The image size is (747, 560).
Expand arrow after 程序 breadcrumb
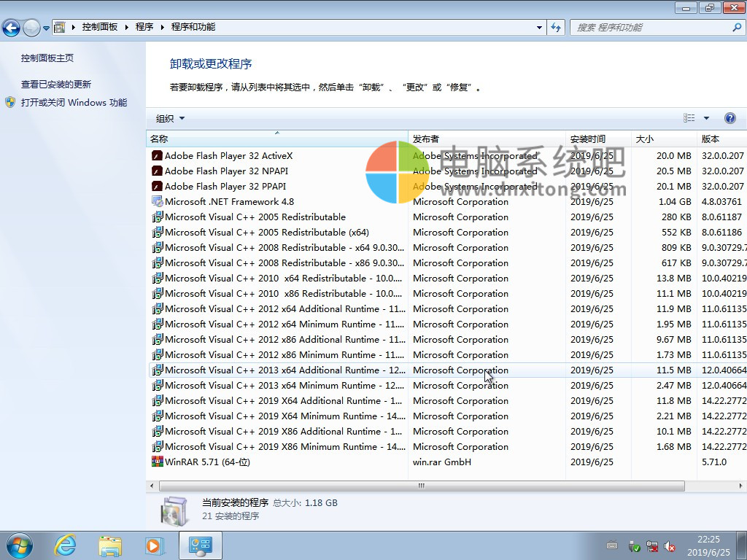coord(163,27)
